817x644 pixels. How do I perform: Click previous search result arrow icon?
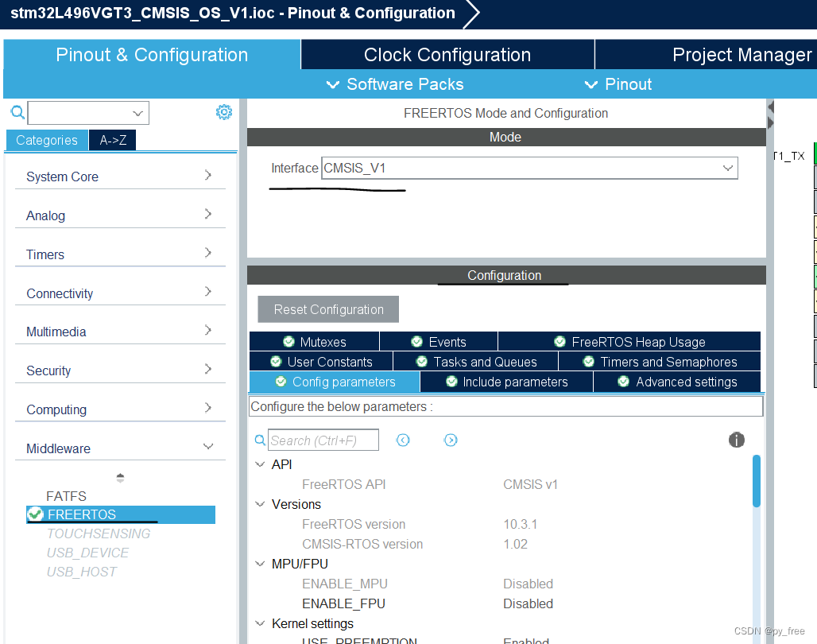coord(403,440)
